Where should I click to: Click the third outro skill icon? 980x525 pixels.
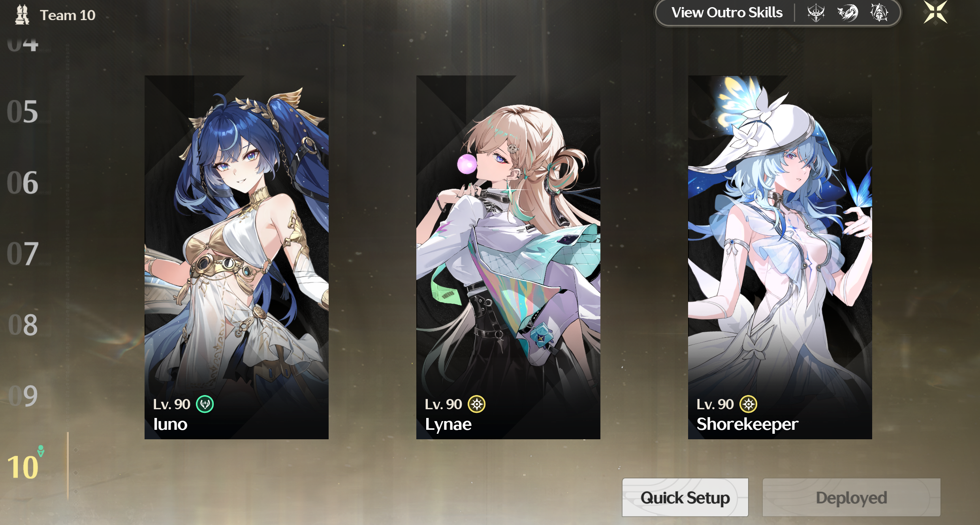pyautogui.click(x=879, y=13)
